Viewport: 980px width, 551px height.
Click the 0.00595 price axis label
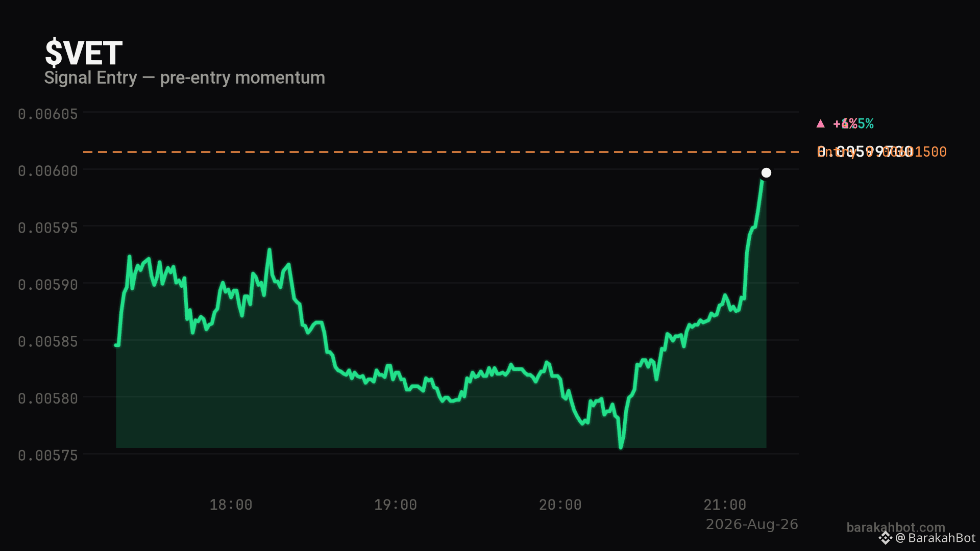point(48,228)
